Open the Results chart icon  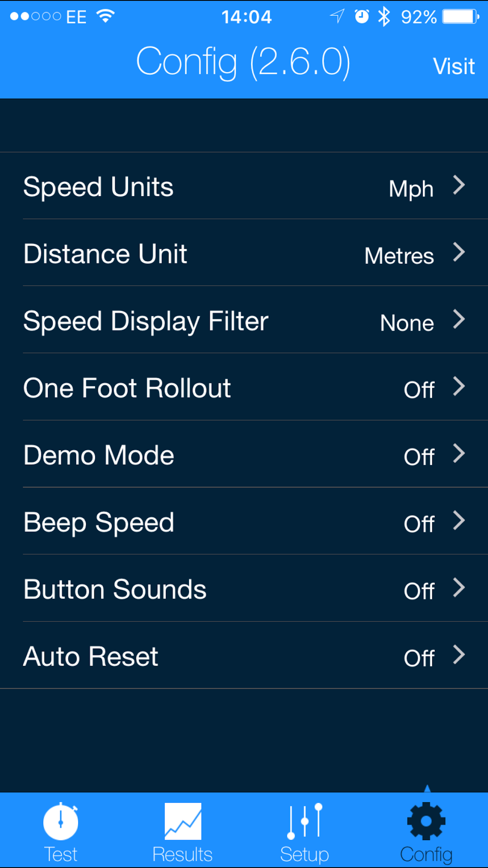pos(183,821)
